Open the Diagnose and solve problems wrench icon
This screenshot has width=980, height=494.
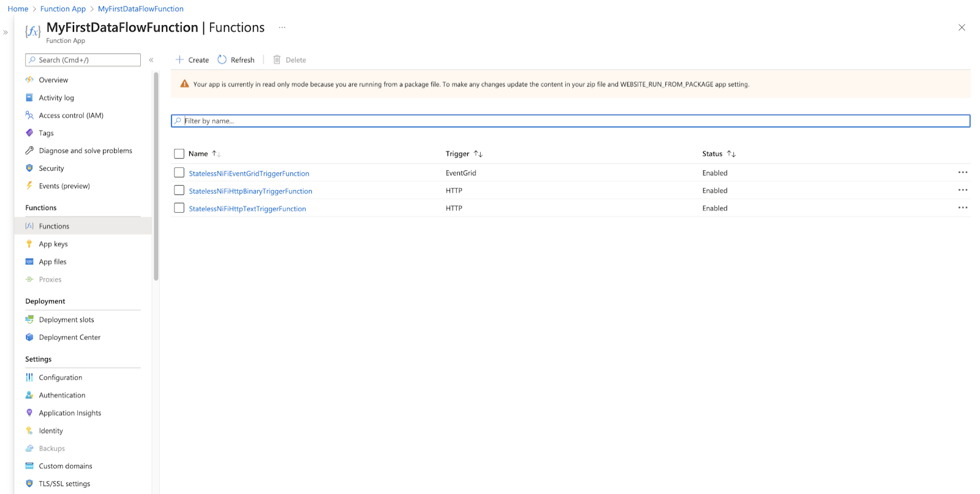29,150
